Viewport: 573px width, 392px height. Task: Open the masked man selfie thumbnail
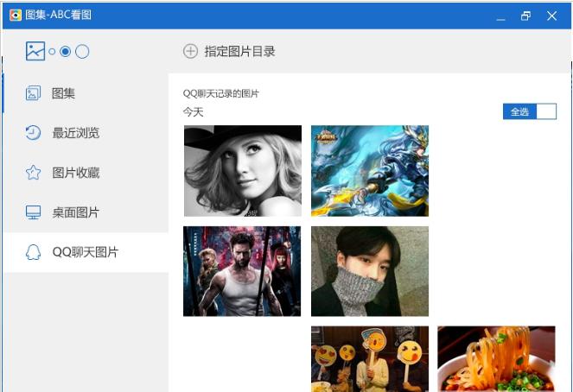(370, 271)
